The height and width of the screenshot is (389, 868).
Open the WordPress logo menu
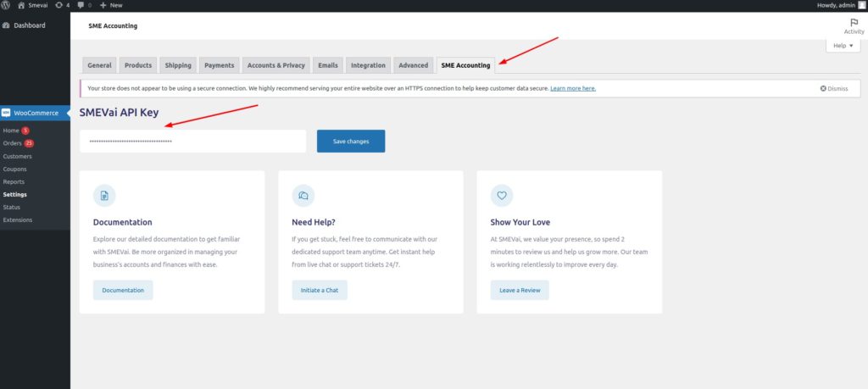[x=6, y=5]
